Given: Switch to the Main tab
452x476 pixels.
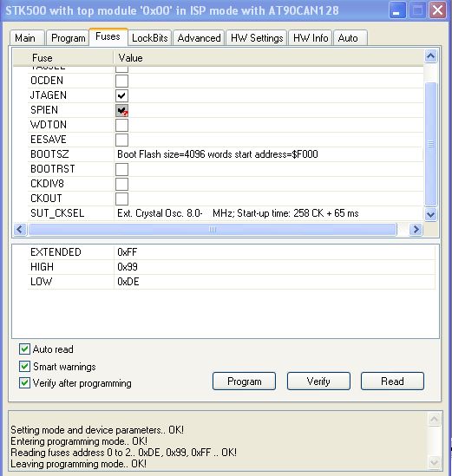Looking at the screenshot, I should (27, 38).
